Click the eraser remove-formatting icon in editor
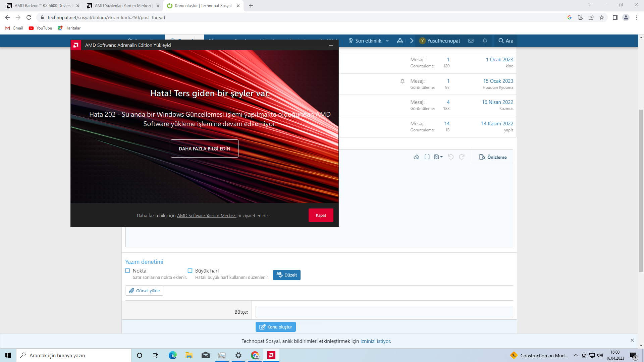This screenshot has width=644, height=362. tap(416, 157)
